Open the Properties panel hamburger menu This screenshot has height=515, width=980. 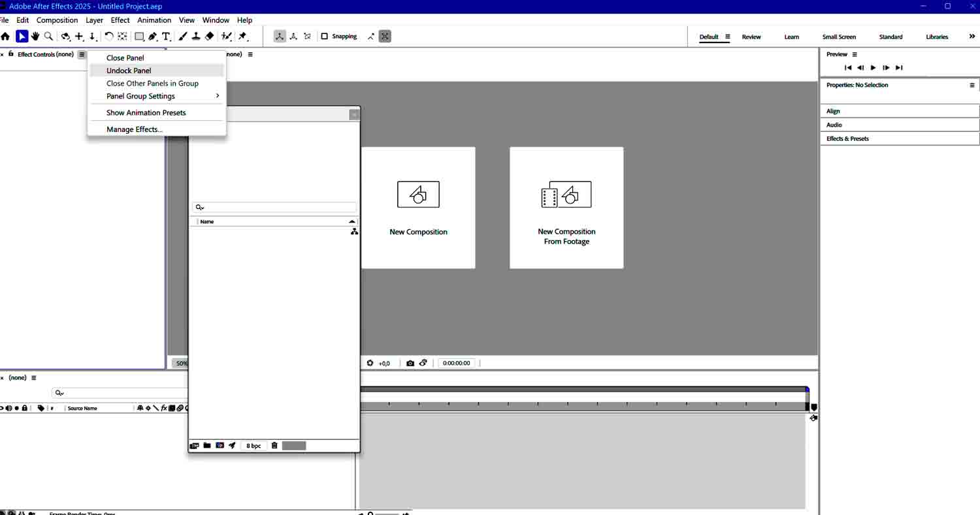pos(972,85)
